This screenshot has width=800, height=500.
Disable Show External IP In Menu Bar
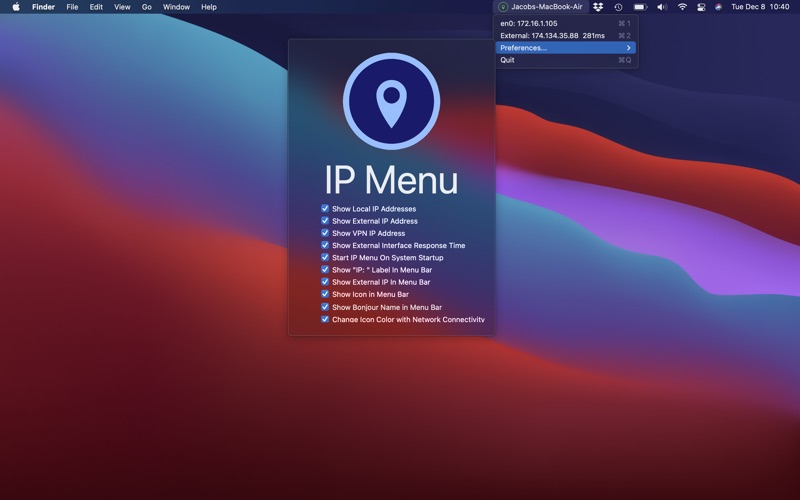[x=325, y=282]
